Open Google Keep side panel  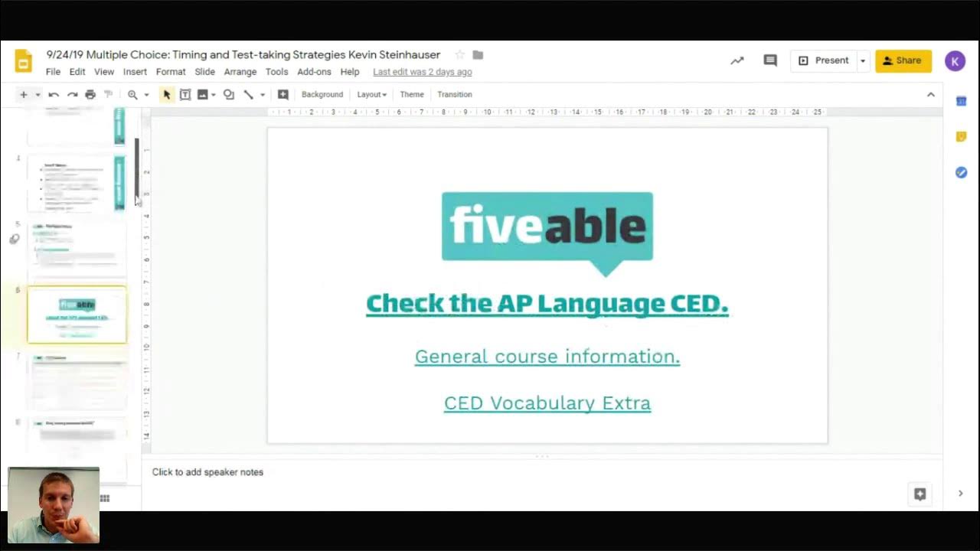pyautogui.click(x=961, y=137)
